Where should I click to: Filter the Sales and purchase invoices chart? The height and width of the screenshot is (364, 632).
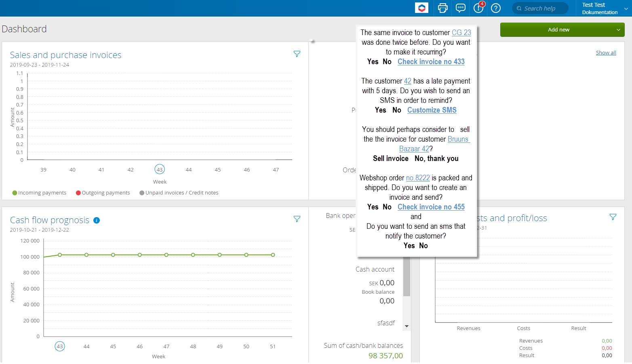[297, 54]
